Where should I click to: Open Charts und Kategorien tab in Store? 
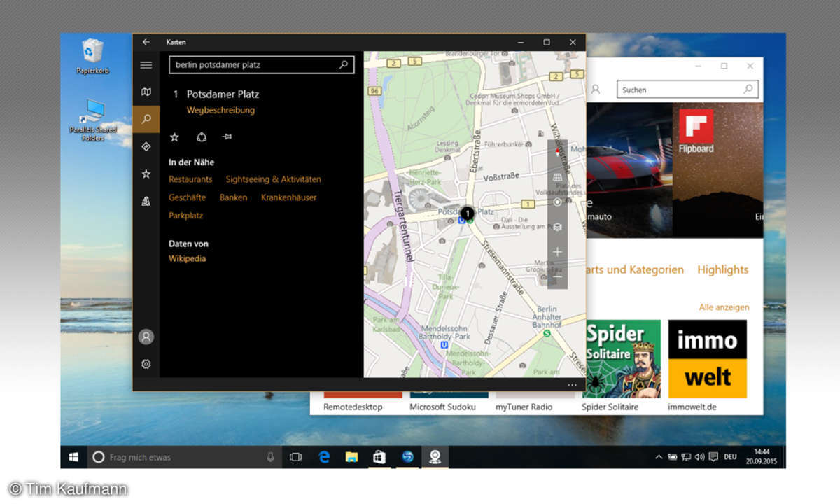point(635,269)
